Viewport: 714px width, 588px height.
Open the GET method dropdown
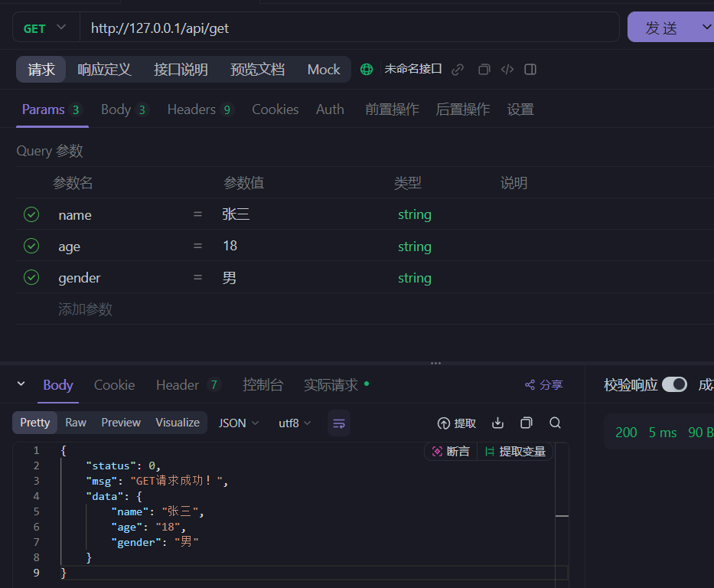click(x=46, y=28)
